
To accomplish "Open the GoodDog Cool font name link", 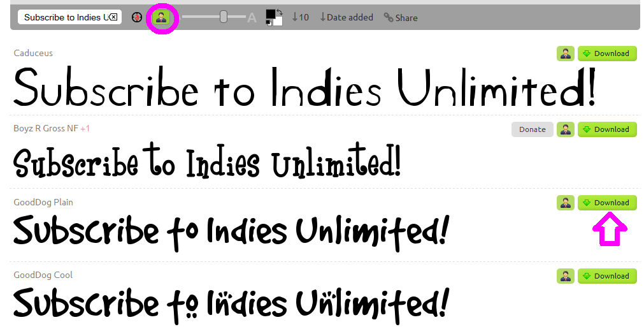I will click(x=43, y=275).
